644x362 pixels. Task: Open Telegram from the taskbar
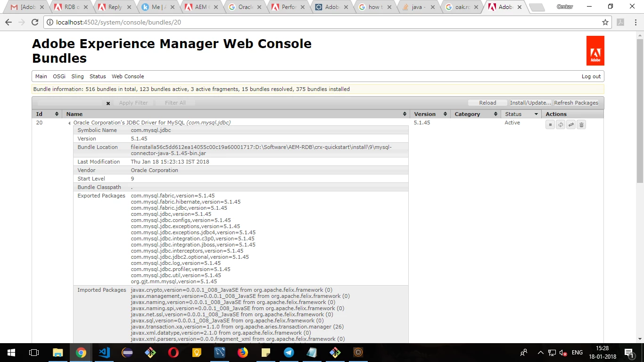coord(289,352)
